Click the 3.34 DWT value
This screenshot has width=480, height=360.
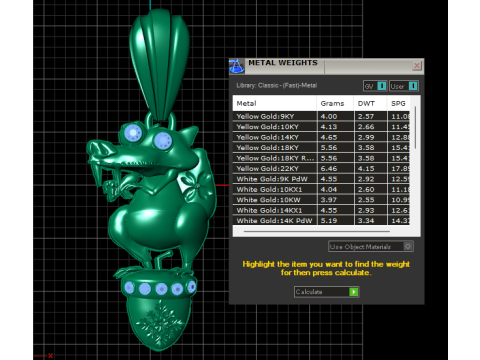(366, 220)
